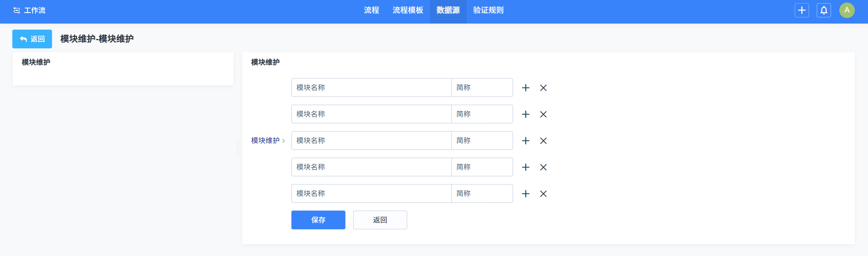
Task: Delete the fourth module row
Action: coord(543,167)
